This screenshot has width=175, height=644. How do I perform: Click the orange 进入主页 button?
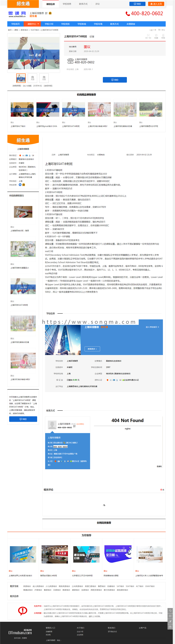coord(156,4)
